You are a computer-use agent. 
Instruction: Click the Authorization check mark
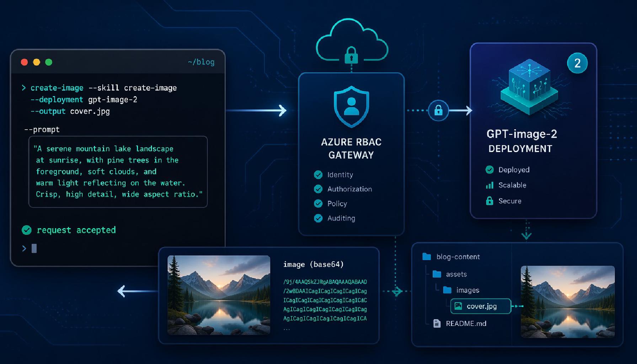(318, 189)
